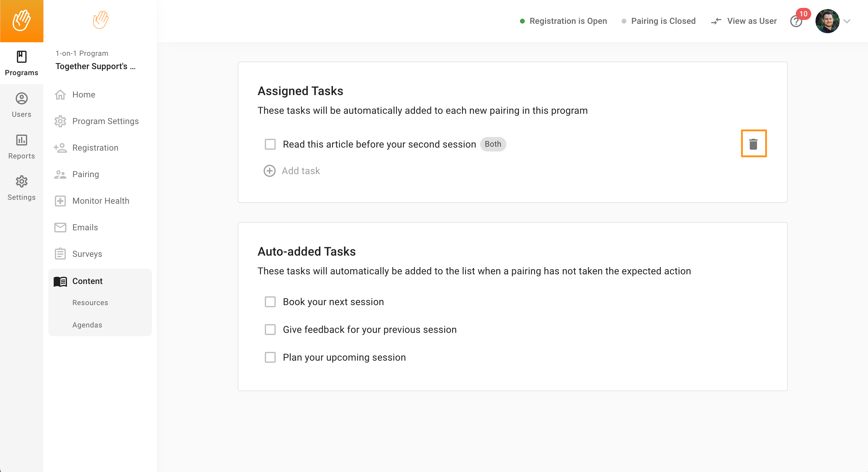Image resolution: width=868 pixels, height=472 pixels.
Task: Open the help question mark icon
Action: pyautogui.click(x=796, y=21)
